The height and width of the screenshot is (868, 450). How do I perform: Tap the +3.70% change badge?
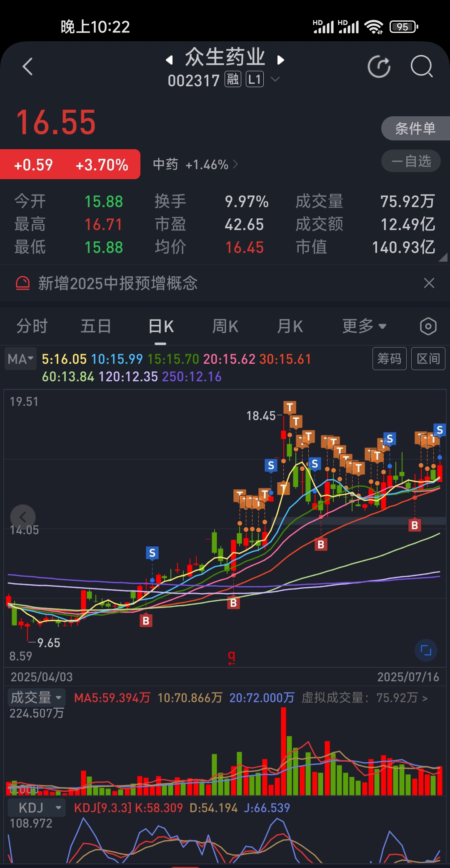pyautogui.click(x=102, y=165)
